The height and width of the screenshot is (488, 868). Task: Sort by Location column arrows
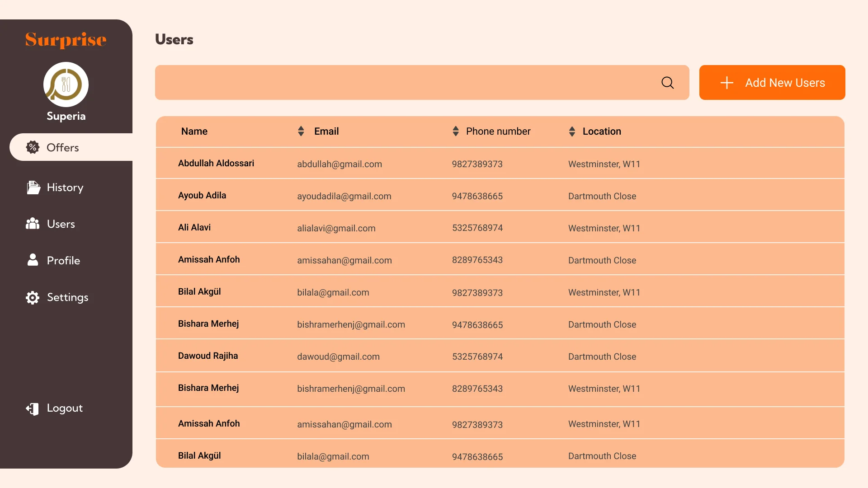(572, 131)
